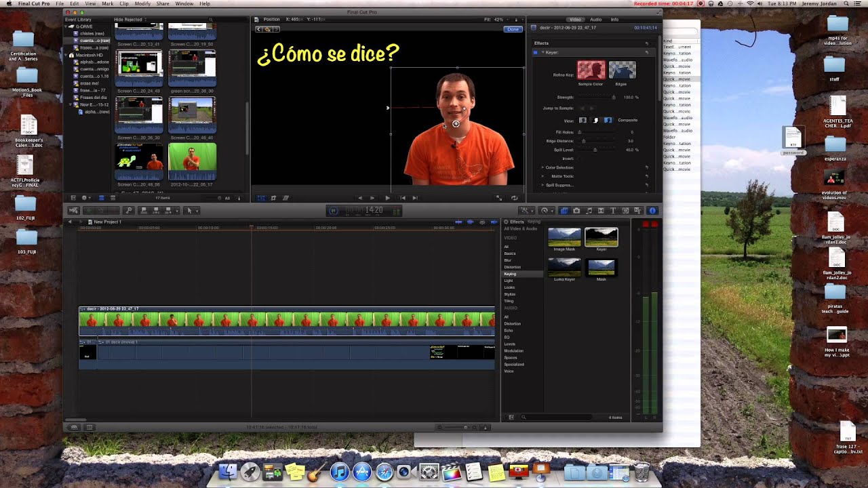Screen dimensions: 868x488
Task: Click the Finder icon in Dock
Action: (229, 472)
